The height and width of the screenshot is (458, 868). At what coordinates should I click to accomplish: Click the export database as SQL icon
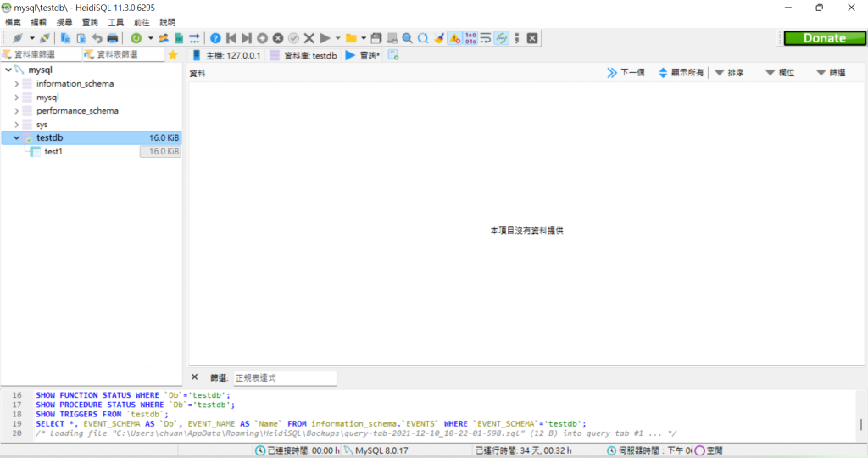click(179, 38)
